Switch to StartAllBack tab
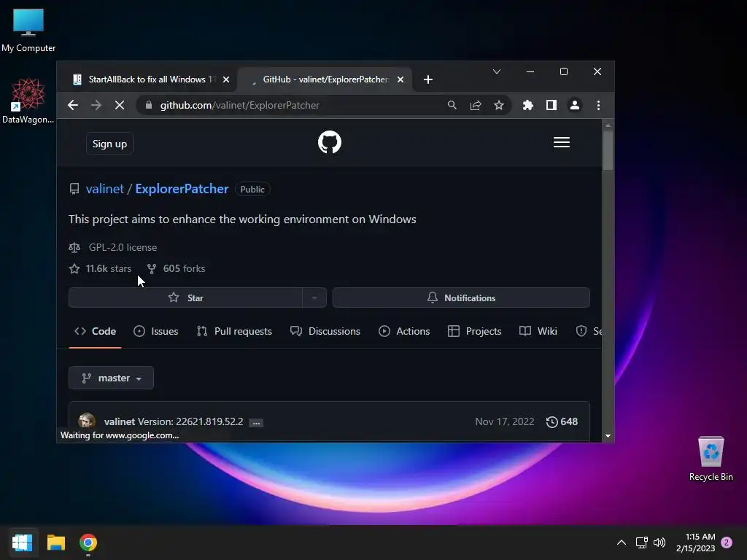 (x=147, y=79)
